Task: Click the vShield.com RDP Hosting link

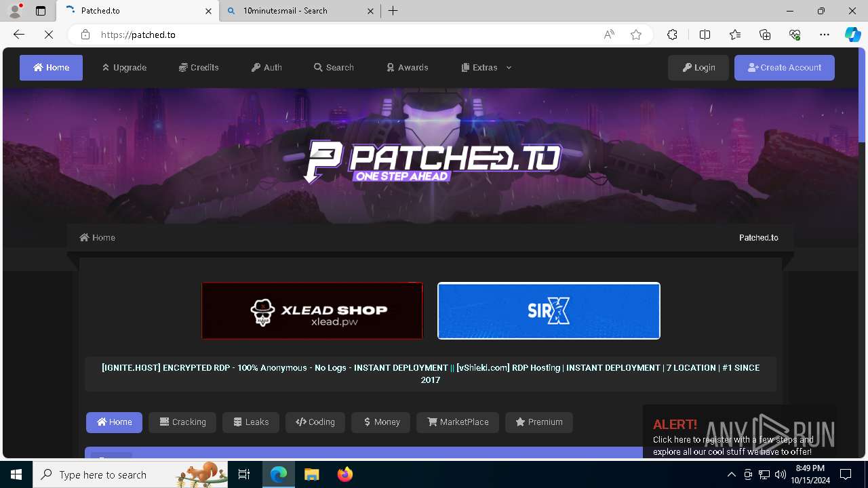Action: [431, 373]
